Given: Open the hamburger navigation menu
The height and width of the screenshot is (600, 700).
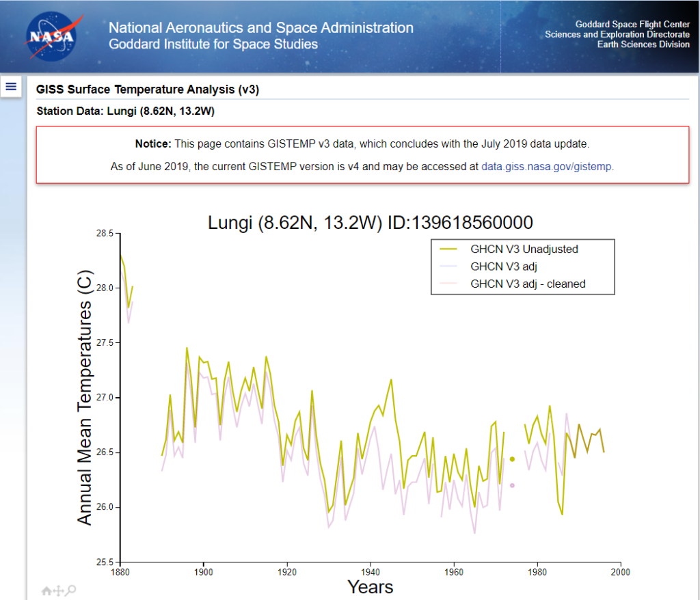Looking at the screenshot, I should point(11,86).
